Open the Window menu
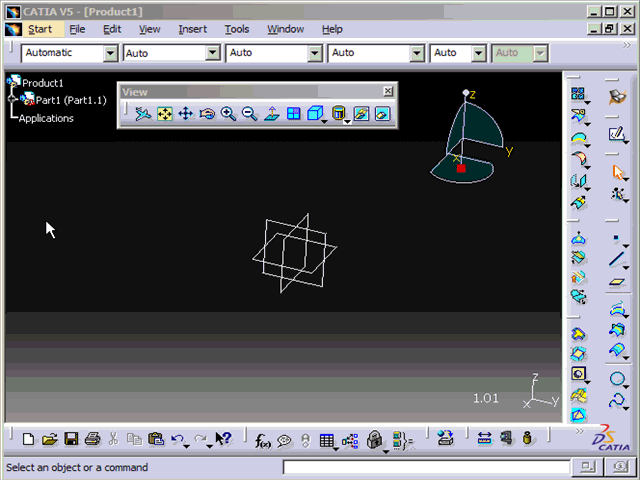 286,29
